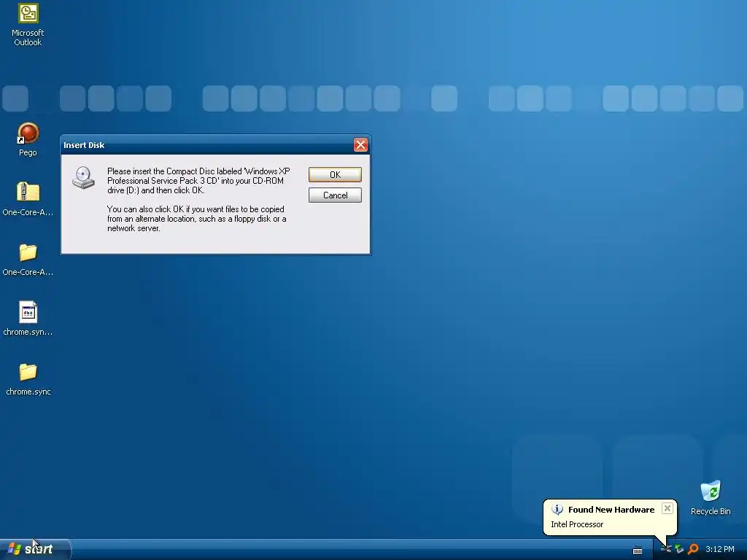The image size is (747, 560).
Task: Click the orange magnifier tray icon
Action: [693, 549]
